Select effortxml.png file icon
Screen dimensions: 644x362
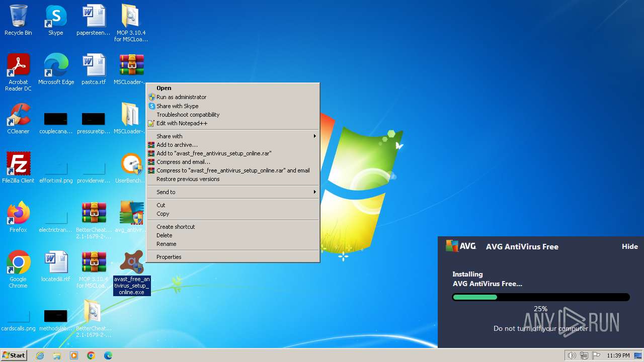pos(56,172)
